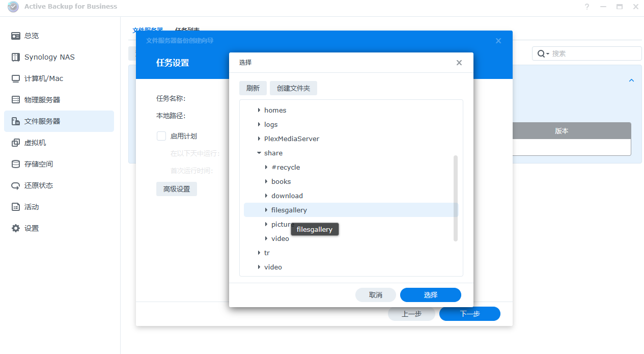Expand the filesgallery subfolder arrow

[x=266, y=210]
